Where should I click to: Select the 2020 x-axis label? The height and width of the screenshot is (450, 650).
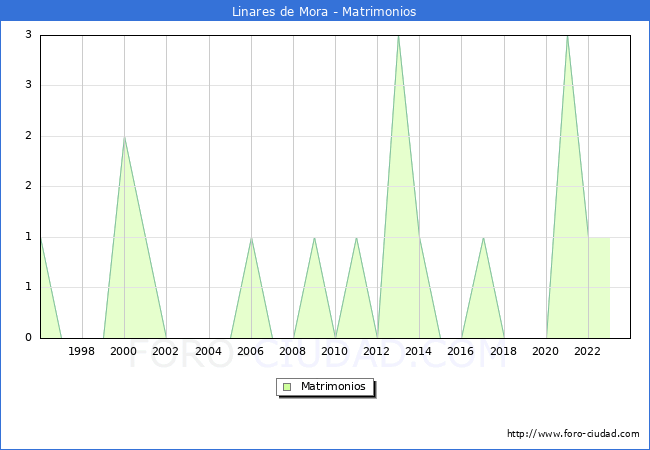click(546, 351)
